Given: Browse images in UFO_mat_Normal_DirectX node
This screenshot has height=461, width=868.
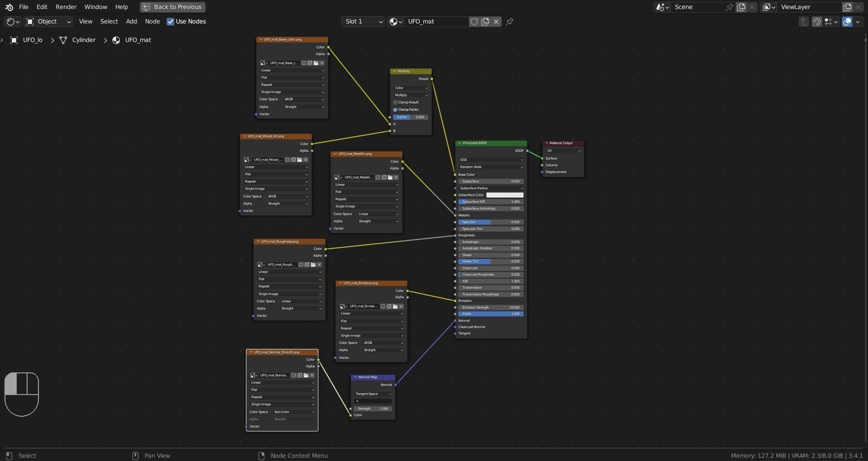Looking at the screenshot, I should click(x=254, y=376).
